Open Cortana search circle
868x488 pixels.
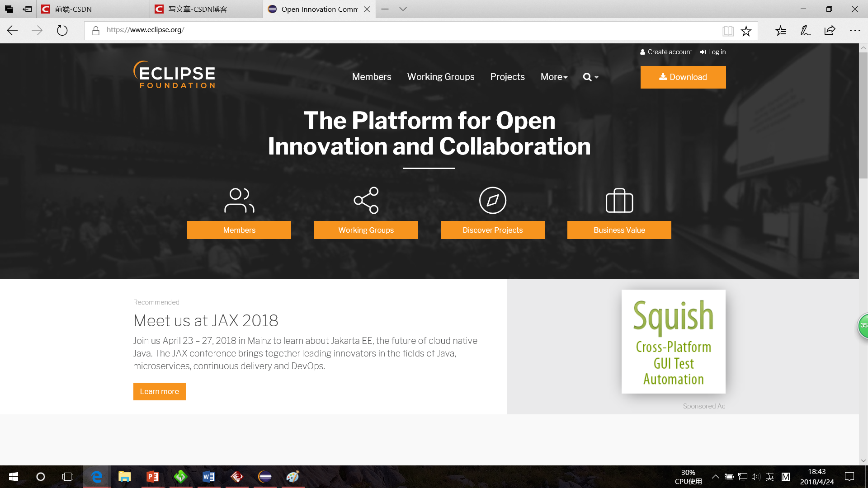41,477
